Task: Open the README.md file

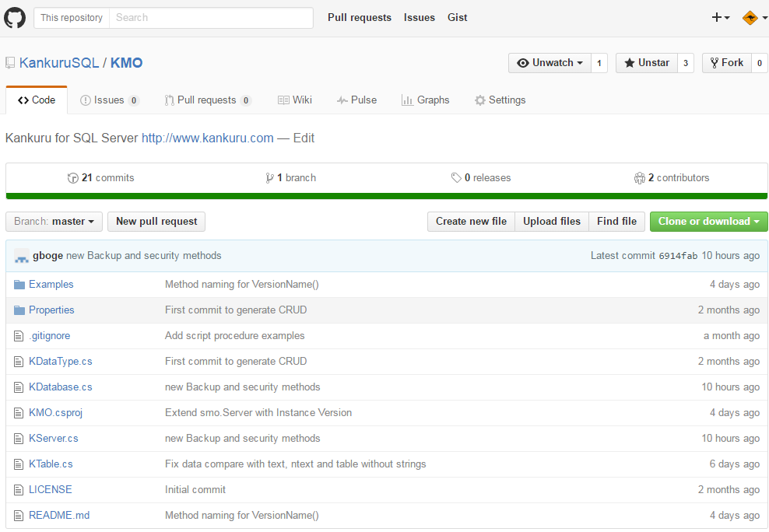Action: point(59,516)
